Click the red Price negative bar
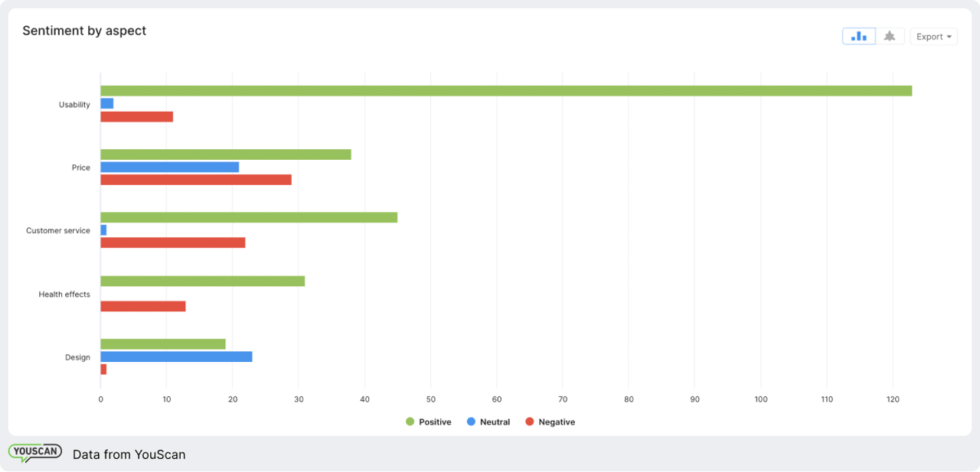This screenshot has width=980, height=472. pos(195,180)
